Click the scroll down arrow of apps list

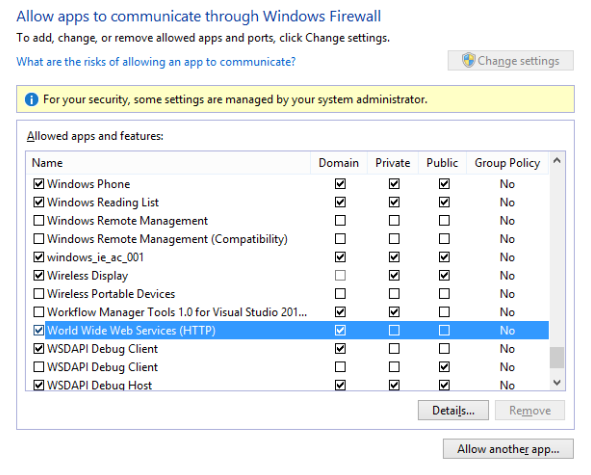[x=557, y=382]
